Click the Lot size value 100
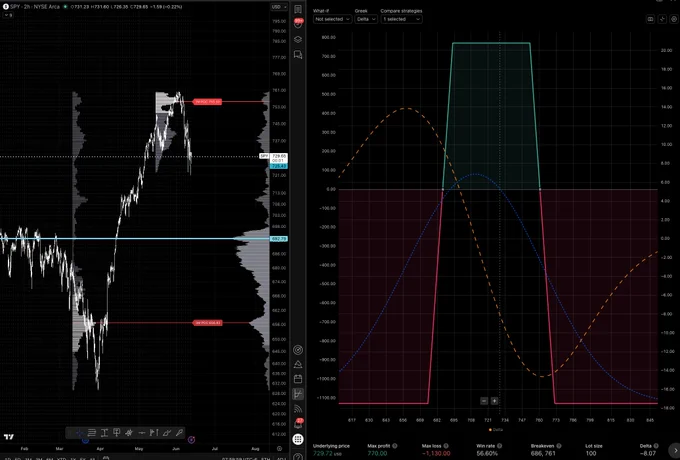 coord(591,453)
